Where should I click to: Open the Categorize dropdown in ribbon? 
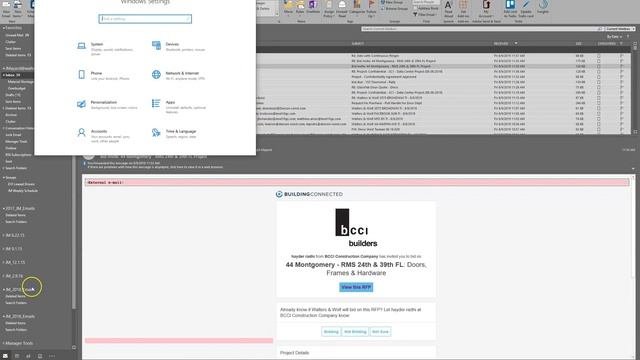point(357,8)
